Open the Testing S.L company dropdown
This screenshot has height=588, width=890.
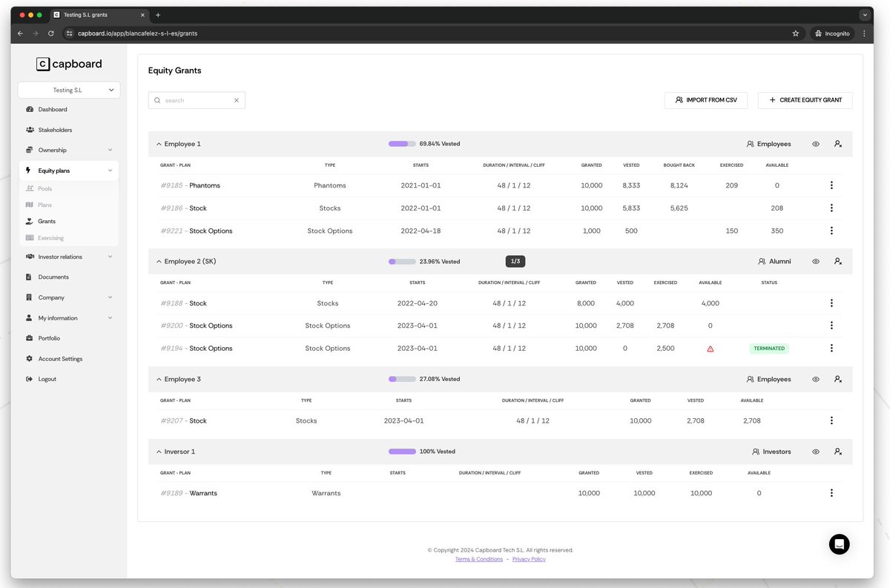coord(69,90)
